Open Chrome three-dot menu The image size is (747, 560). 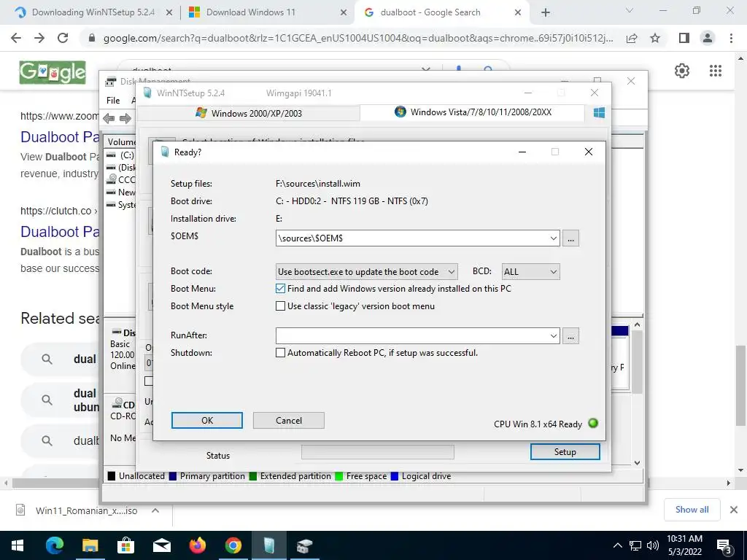tap(731, 38)
